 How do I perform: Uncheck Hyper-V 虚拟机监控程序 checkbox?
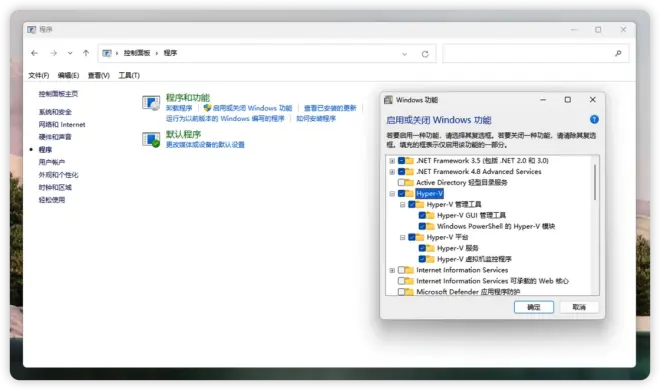(x=422, y=259)
